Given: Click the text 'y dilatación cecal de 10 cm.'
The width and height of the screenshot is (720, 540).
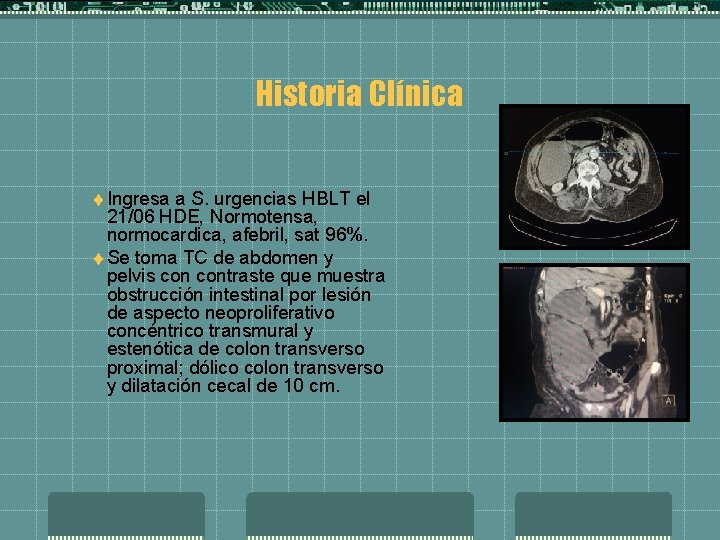Looking at the screenshot, I should pos(224,386).
